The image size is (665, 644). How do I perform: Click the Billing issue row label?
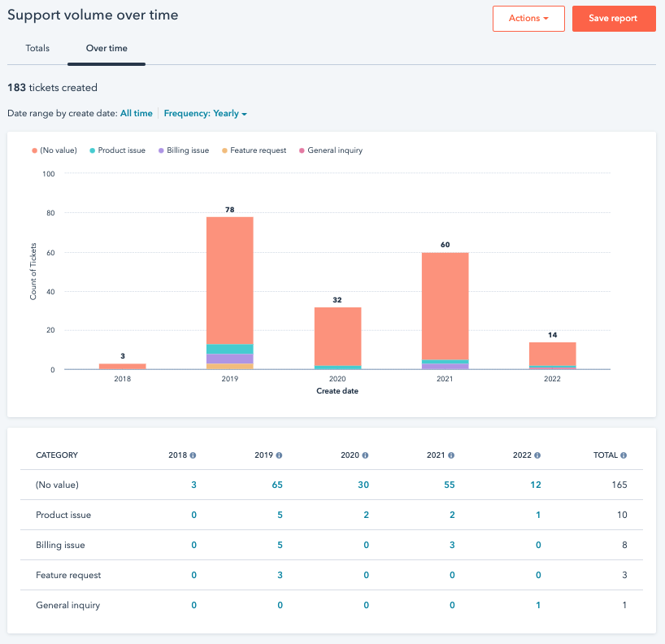pyautogui.click(x=60, y=545)
